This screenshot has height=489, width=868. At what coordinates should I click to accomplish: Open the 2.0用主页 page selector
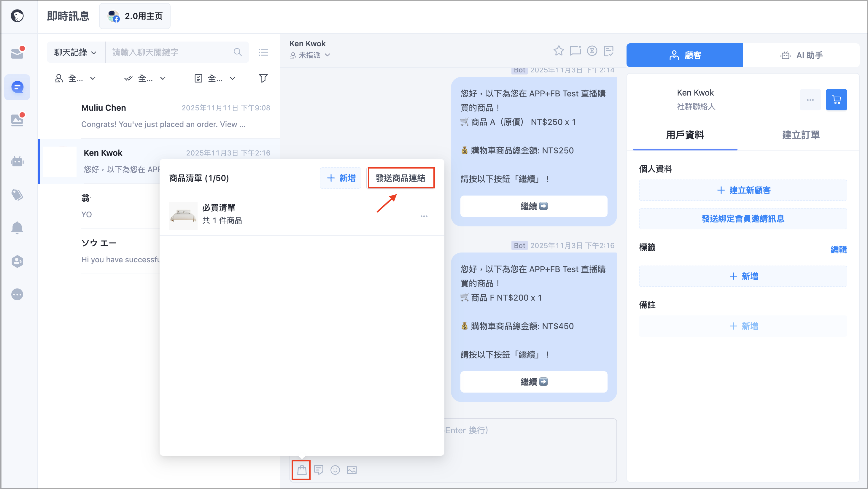point(135,16)
